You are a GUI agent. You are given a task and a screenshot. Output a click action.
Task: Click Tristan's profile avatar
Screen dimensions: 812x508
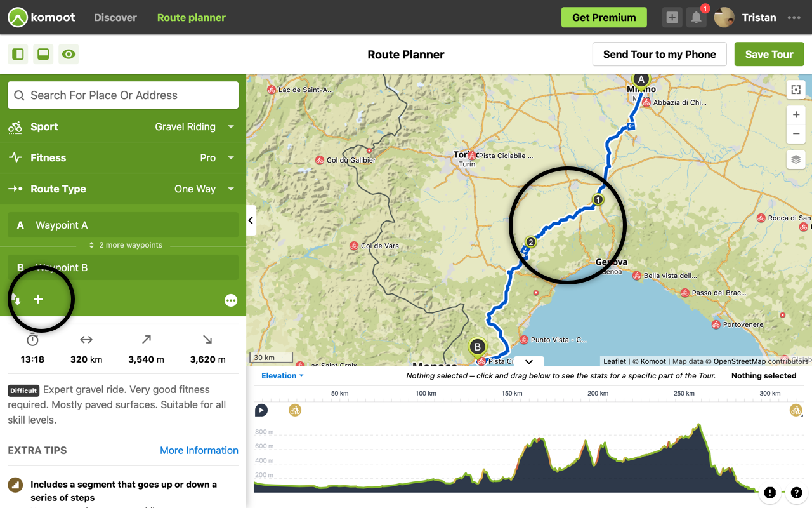(724, 17)
